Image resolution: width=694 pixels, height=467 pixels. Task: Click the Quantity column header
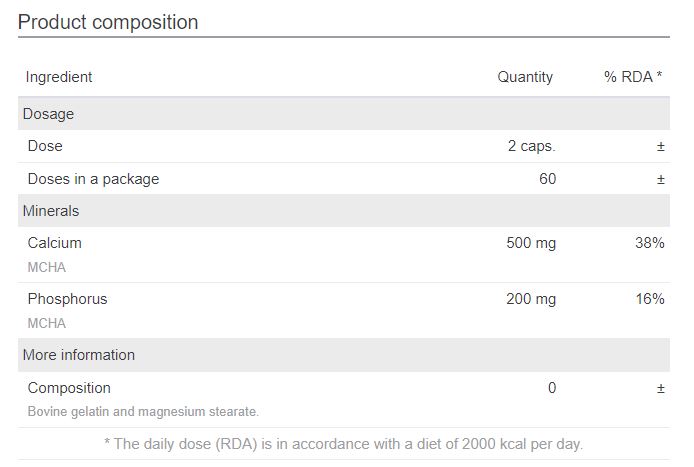coord(525,77)
